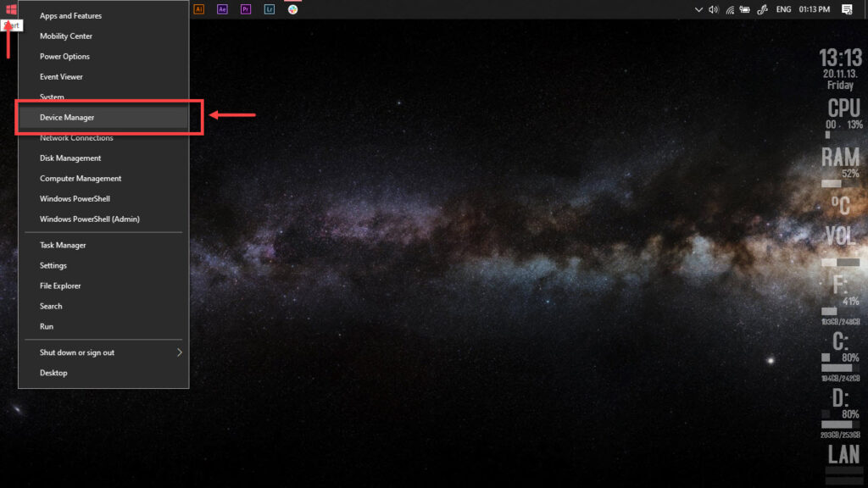Open Adobe Illustrator from the taskbar
868x488 pixels.
click(x=198, y=9)
